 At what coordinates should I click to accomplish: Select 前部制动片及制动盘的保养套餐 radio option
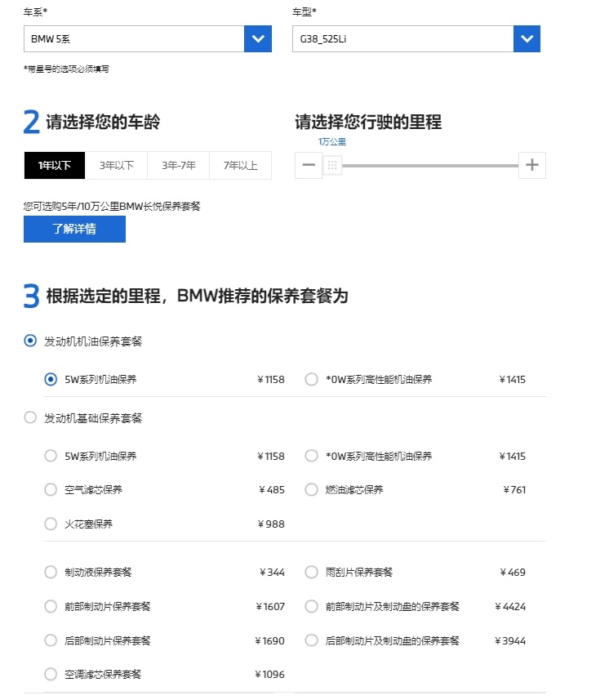point(311,606)
